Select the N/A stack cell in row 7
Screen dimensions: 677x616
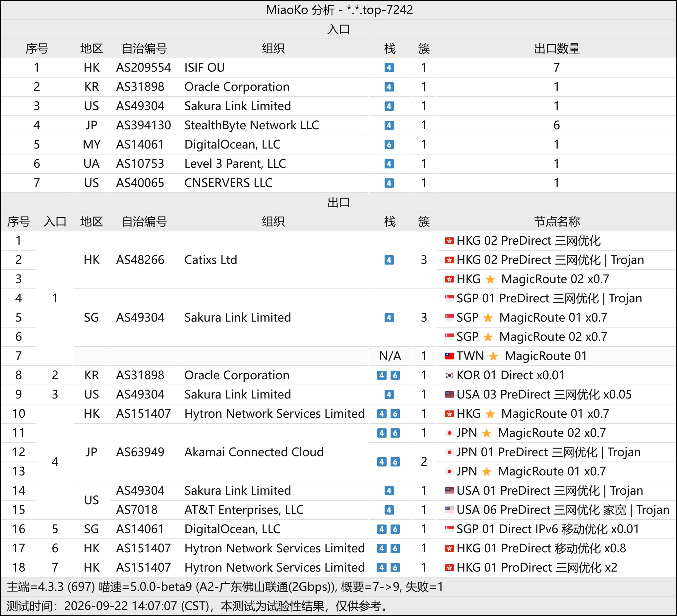(x=390, y=356)
